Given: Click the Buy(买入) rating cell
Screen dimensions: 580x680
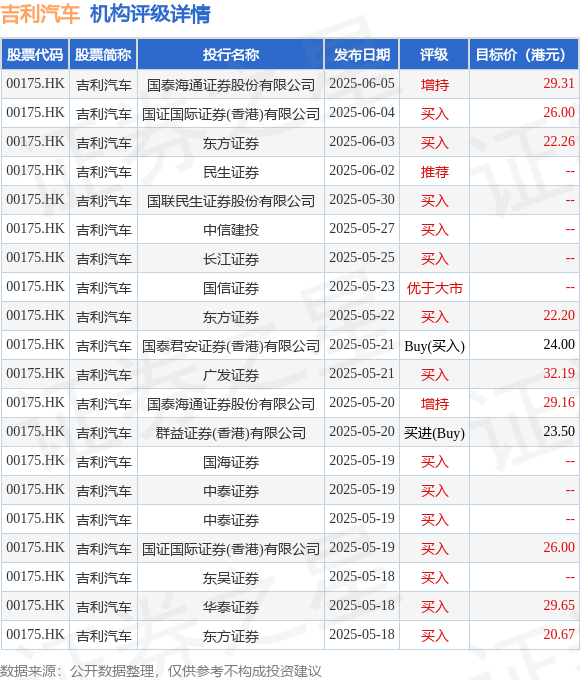Looking at the screenshot, I should pyautogui.click(x=434, y=345).
